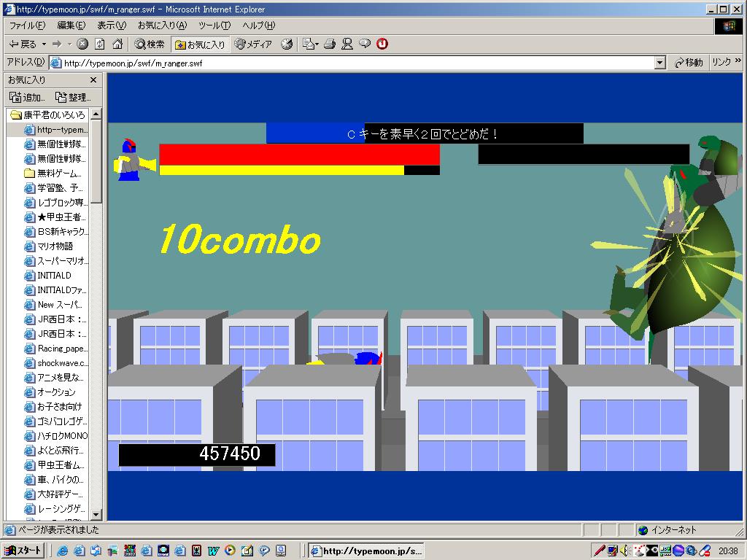Screen dimensions: 747x560
Task: Collapse the 康平君のいろいろ folder
Action: tap(47, 114)
